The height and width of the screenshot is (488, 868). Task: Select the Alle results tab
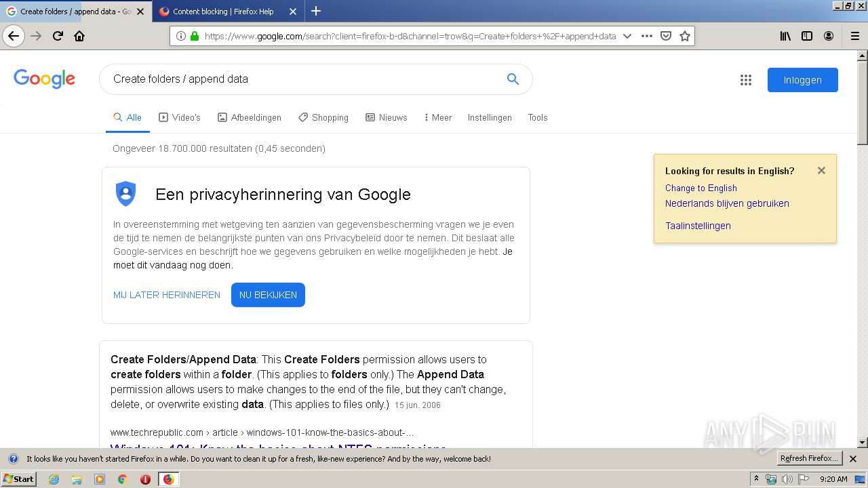[x=127, y=117]
